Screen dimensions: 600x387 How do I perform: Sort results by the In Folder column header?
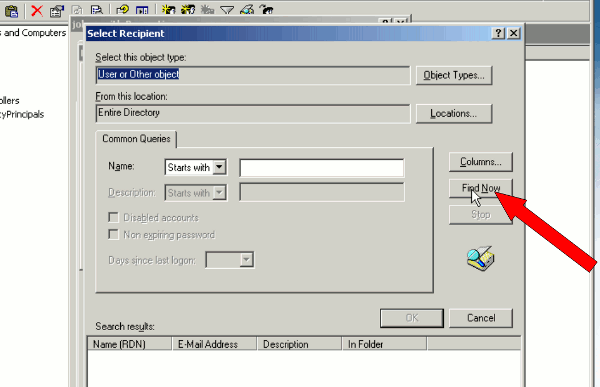[384, 344]
